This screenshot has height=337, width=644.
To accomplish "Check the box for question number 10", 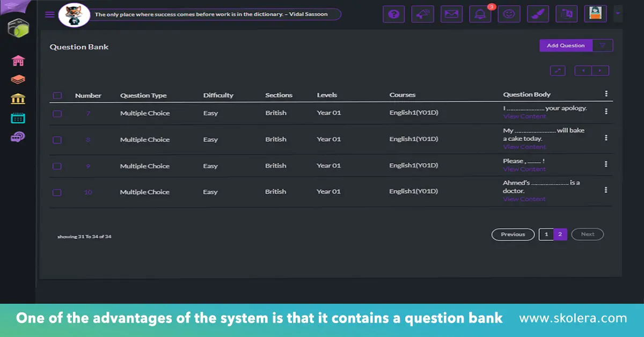I will pos(57,192).
